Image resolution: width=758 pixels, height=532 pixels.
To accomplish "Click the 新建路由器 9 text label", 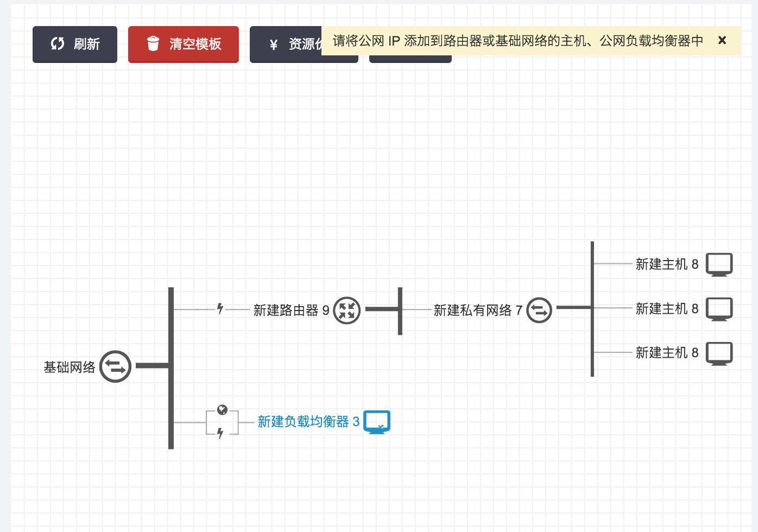I will tap(291, 311).
